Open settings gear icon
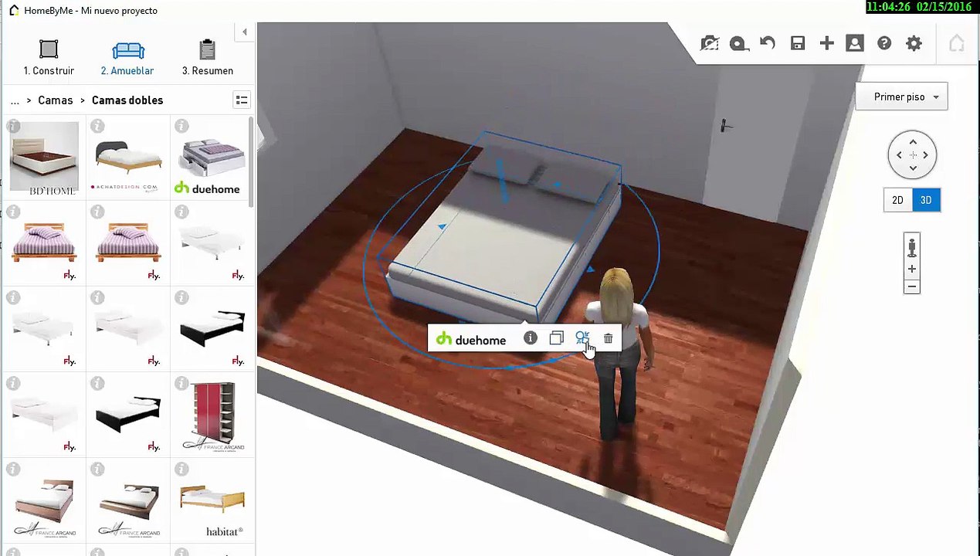 click(x=914, y=43)
